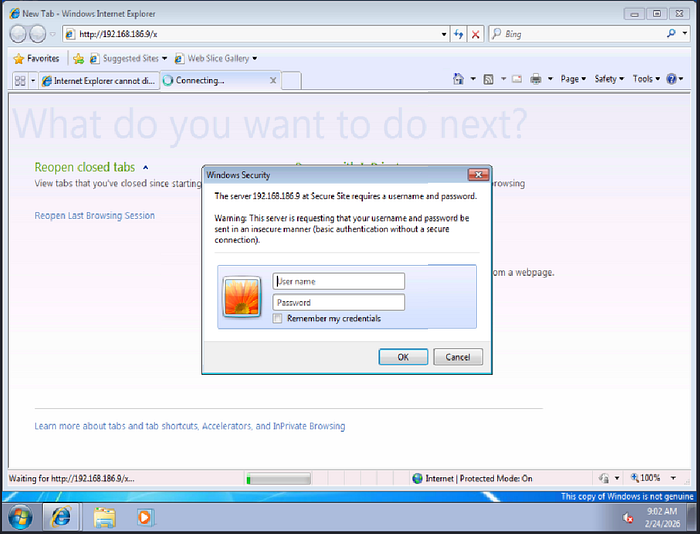Click the browser Forward arrow button
The image size is (700, 534).
point(38,34)
